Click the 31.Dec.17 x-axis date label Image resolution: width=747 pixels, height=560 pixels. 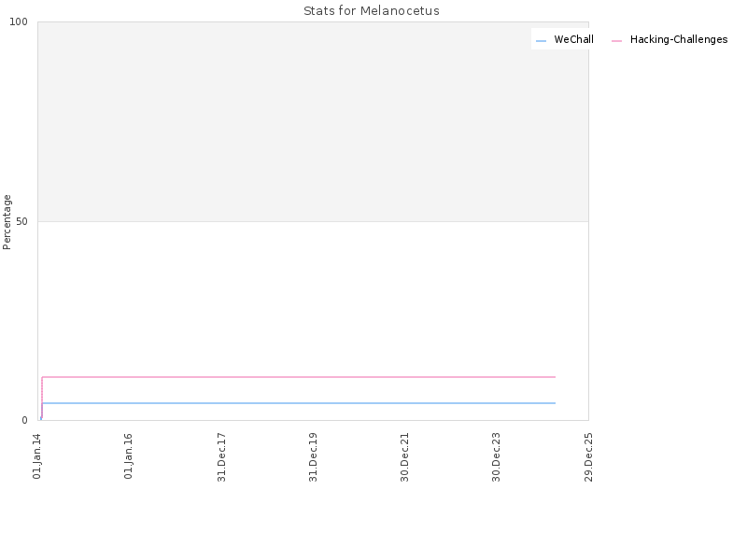click(x=221, y=457)
